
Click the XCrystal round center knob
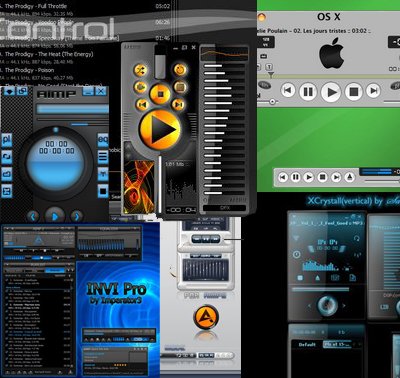(x=327, y=305)
